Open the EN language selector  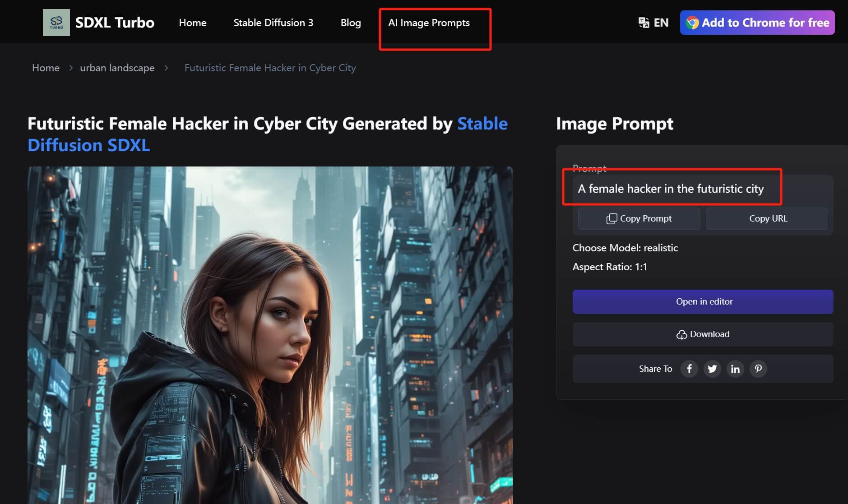[x=661, y=23]
